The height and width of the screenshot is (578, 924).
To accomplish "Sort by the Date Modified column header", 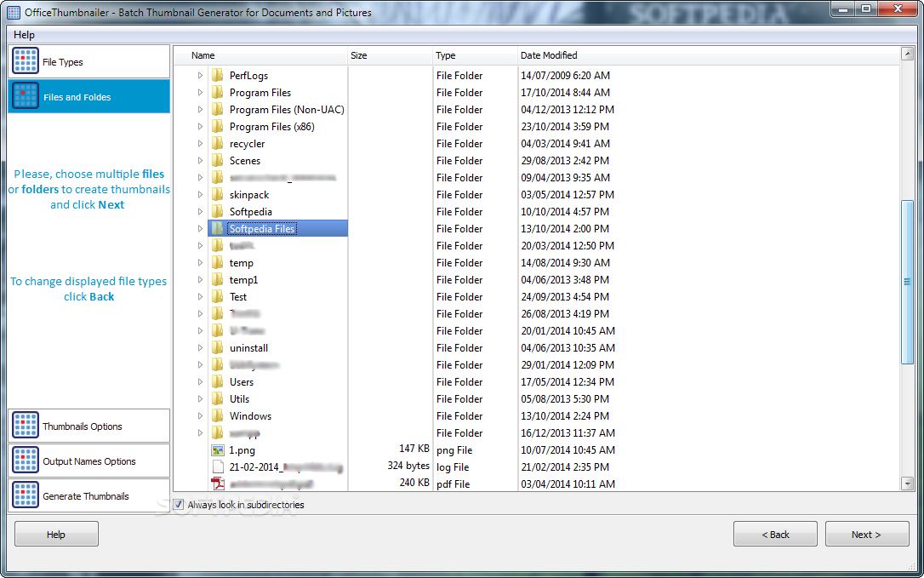I will pos(708,55).
